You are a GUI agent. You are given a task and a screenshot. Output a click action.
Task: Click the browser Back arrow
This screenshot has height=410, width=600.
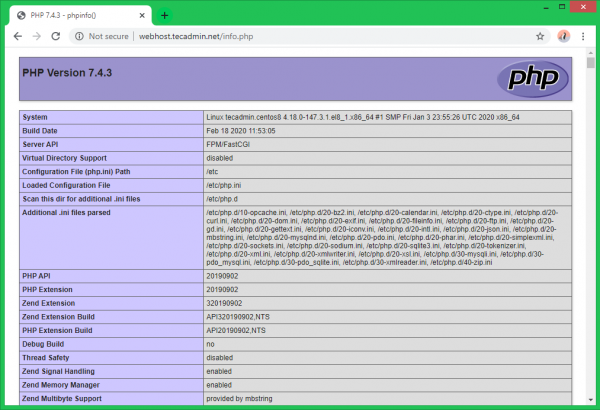16,36
